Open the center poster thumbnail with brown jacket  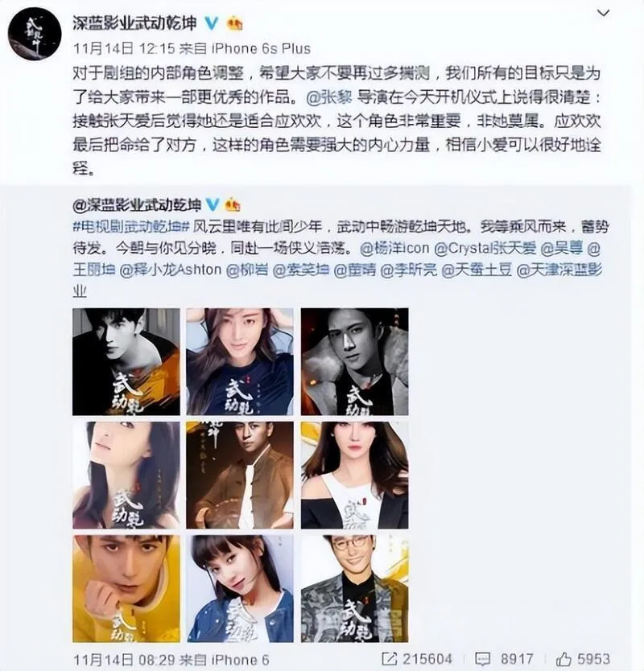240,475
